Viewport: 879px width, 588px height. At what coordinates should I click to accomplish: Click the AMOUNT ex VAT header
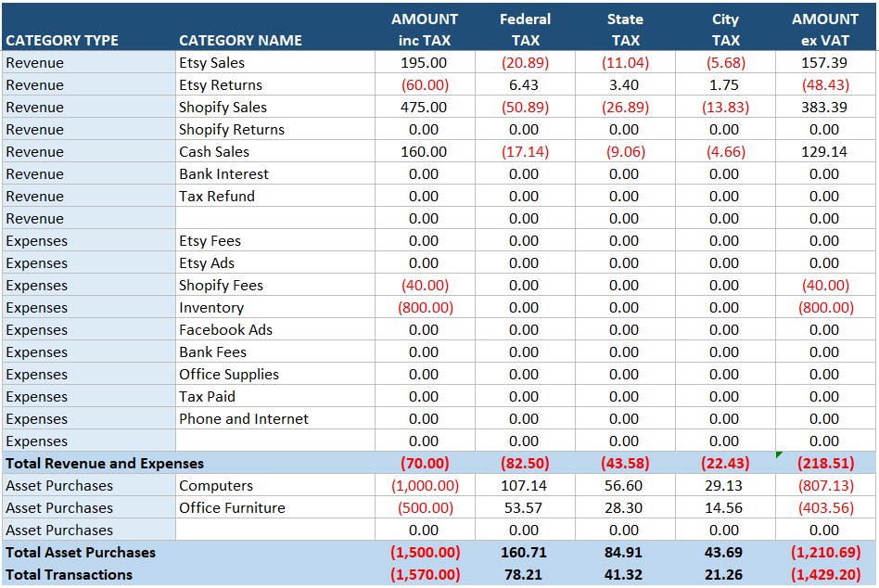[x=824, y=29]
